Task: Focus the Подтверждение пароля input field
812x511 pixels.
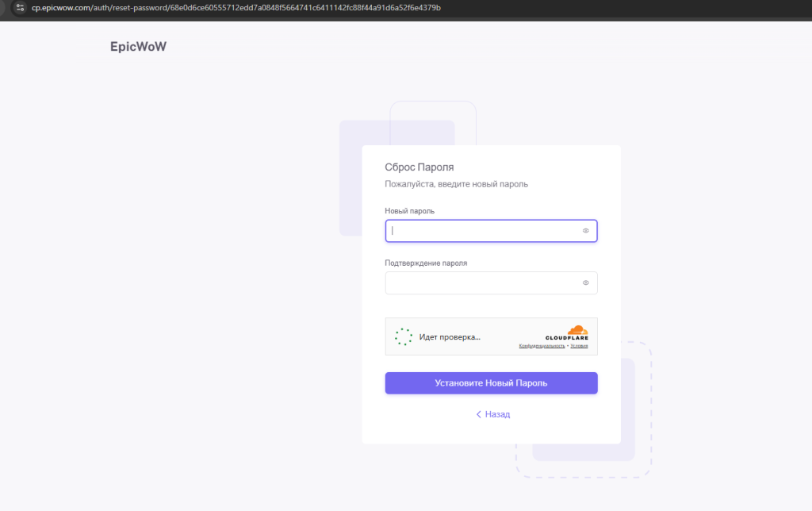Action: [x=484, y=282]
